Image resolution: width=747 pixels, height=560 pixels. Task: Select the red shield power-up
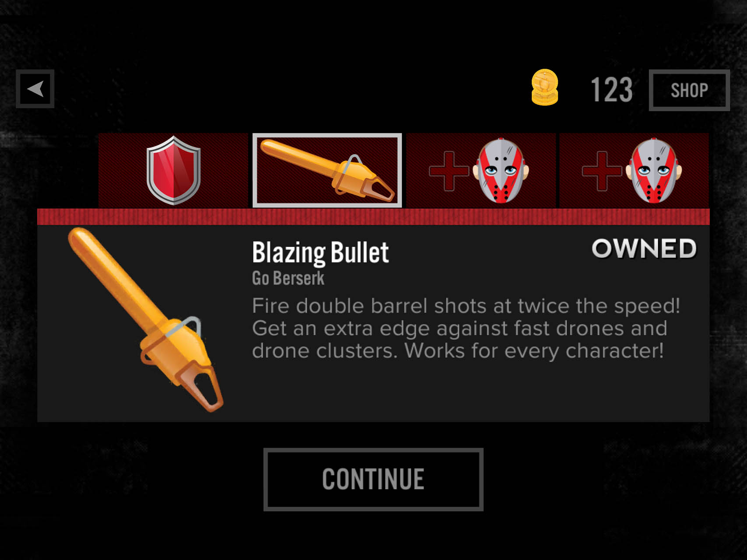point(173,170)
